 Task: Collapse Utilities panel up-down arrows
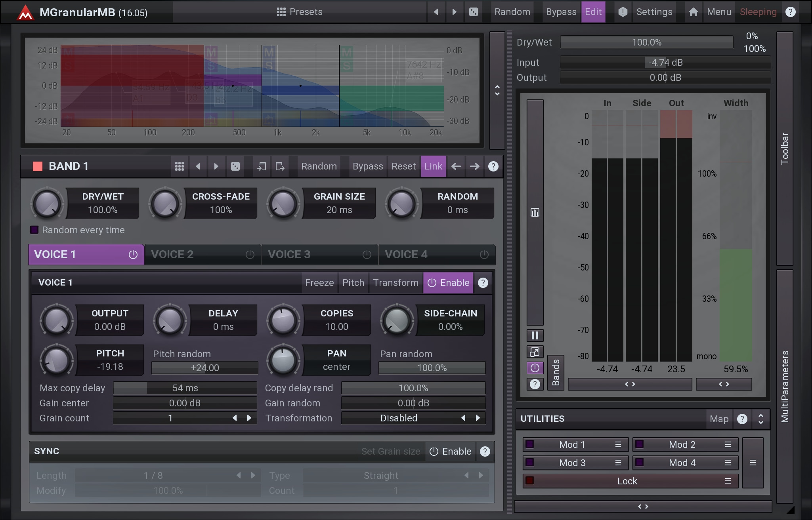point(760,419)
